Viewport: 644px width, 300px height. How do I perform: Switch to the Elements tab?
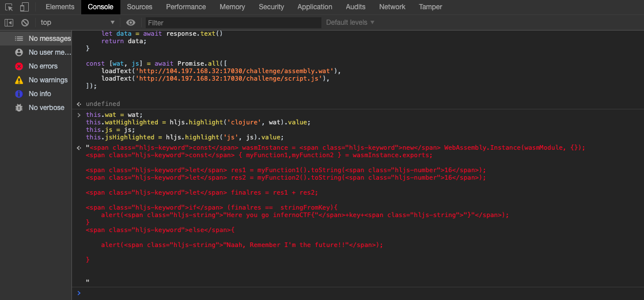pyautogui.click(x=60, y=7)
